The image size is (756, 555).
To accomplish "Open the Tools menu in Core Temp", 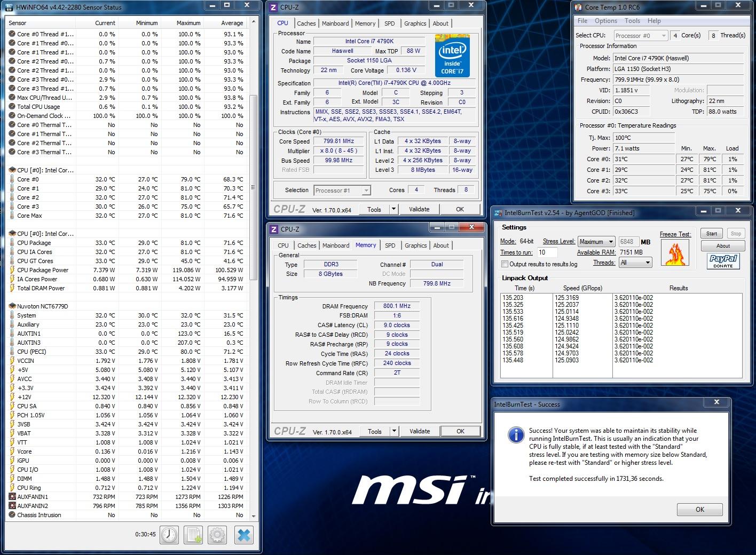I will (x=632, y=21).
